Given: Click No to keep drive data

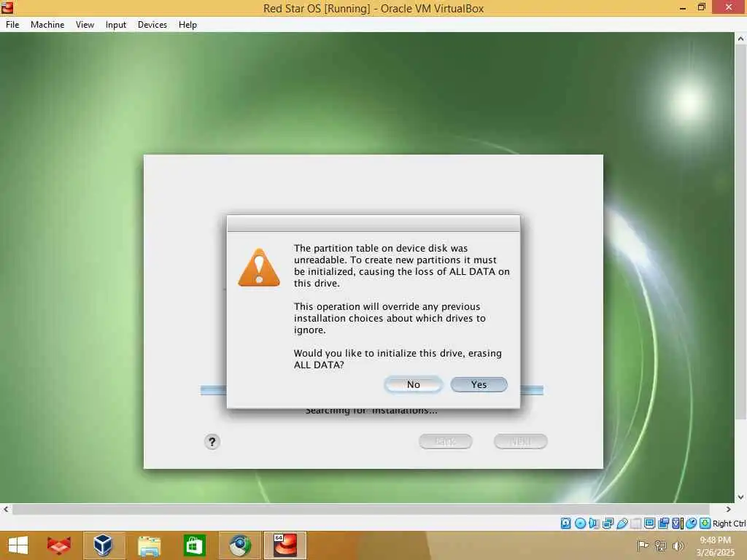Looking at the screenshot, I should (x=413, y=385).
